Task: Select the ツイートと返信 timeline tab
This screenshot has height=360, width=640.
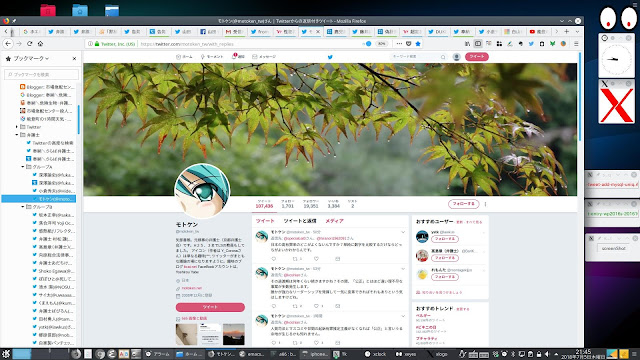Action: (300, 221)
